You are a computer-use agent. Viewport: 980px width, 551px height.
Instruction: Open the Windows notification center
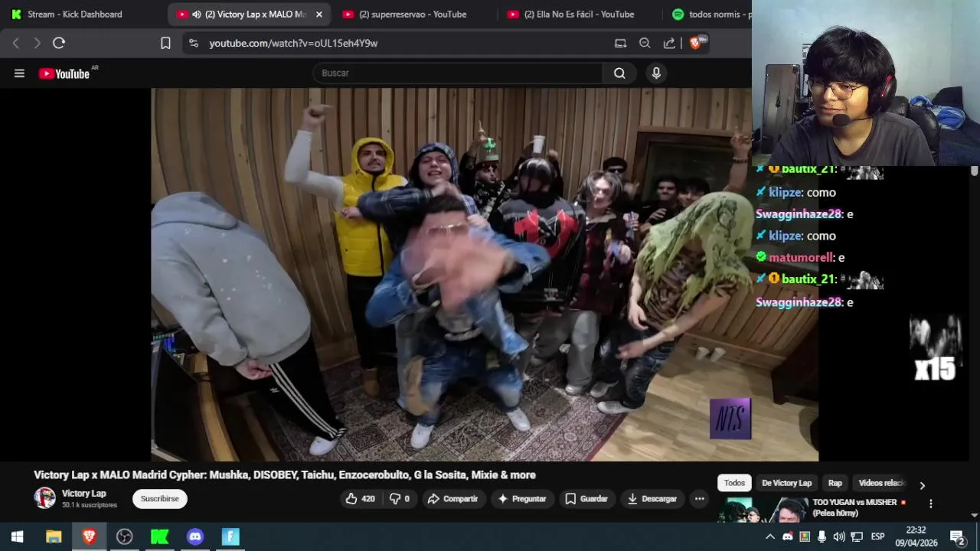(957, 536)
